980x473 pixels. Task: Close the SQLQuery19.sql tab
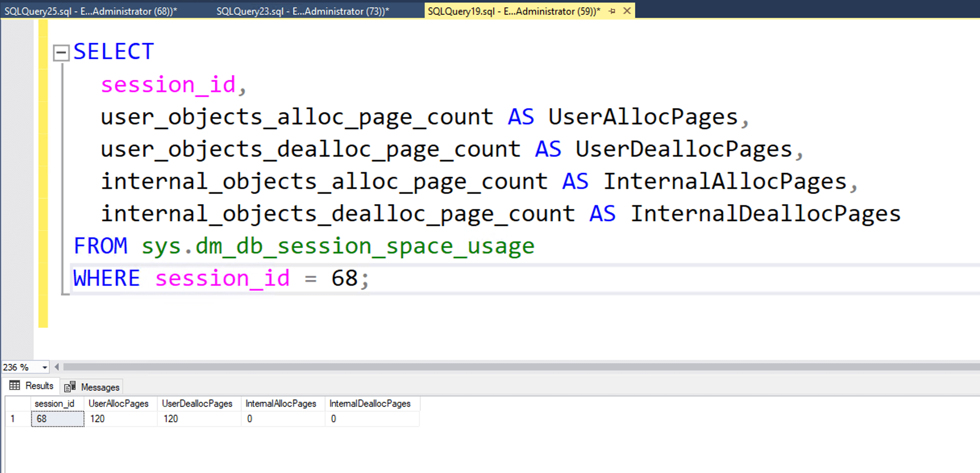[x=627, y=11]
